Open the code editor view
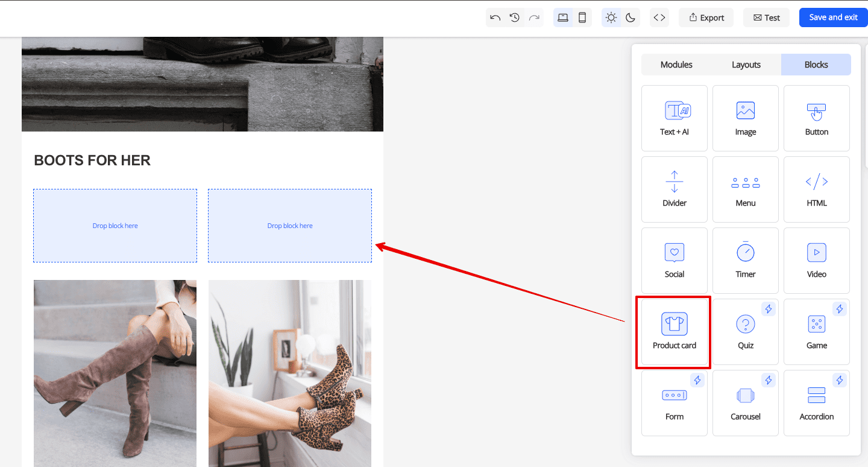 point(659,17)
